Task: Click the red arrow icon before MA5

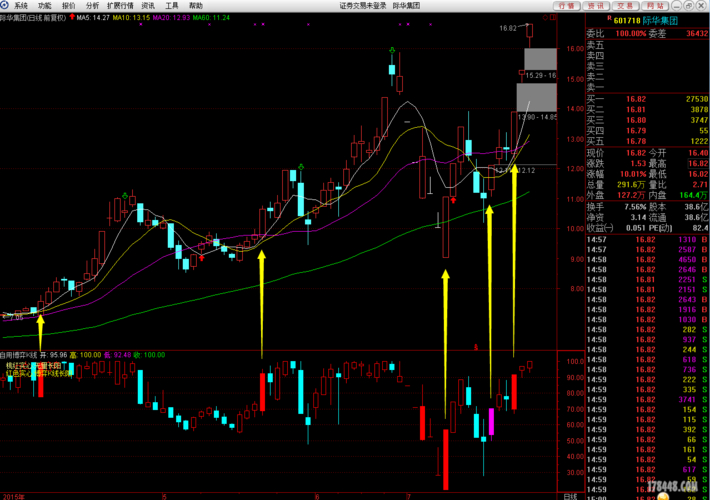Action: click(x=72, y=17)
